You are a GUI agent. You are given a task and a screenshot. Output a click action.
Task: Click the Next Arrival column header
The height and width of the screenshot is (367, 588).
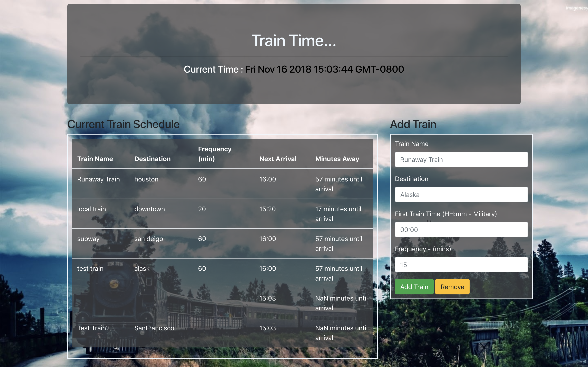pyautogui.click(x=278, y=159)
